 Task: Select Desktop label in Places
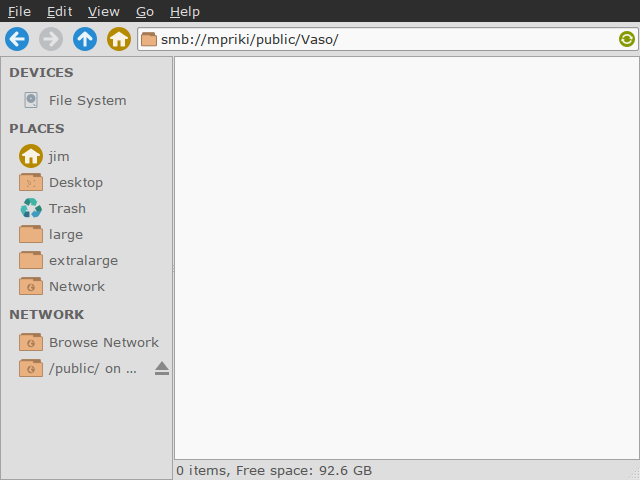[76, 182]
